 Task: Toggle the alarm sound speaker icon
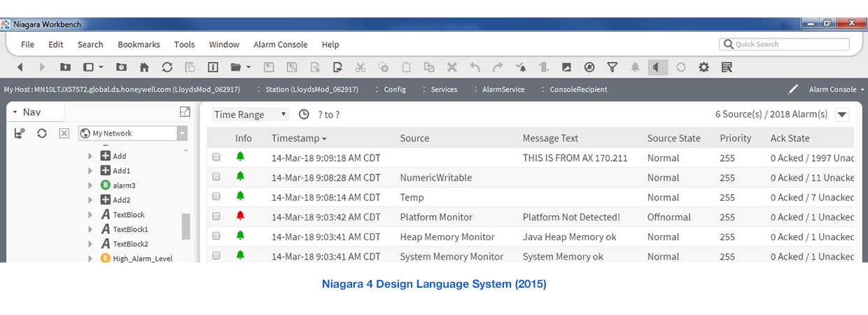pos(657,67)
